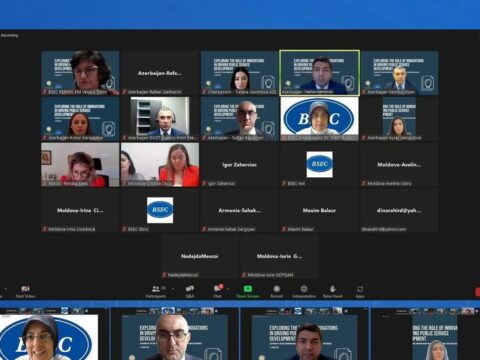This screenshot has height=360, width=480.
Task: Expand the caret next to Chat
Action: [228, 289]
